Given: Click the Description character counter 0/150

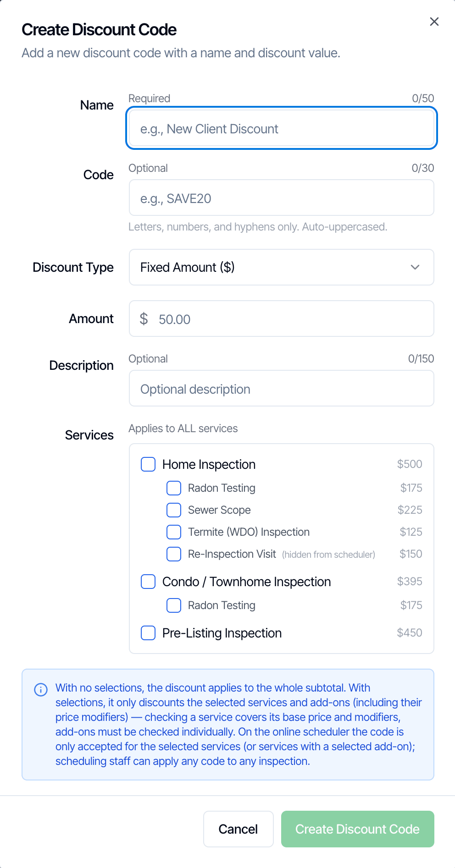Looking at the screenshot, I should click(421, 359).
